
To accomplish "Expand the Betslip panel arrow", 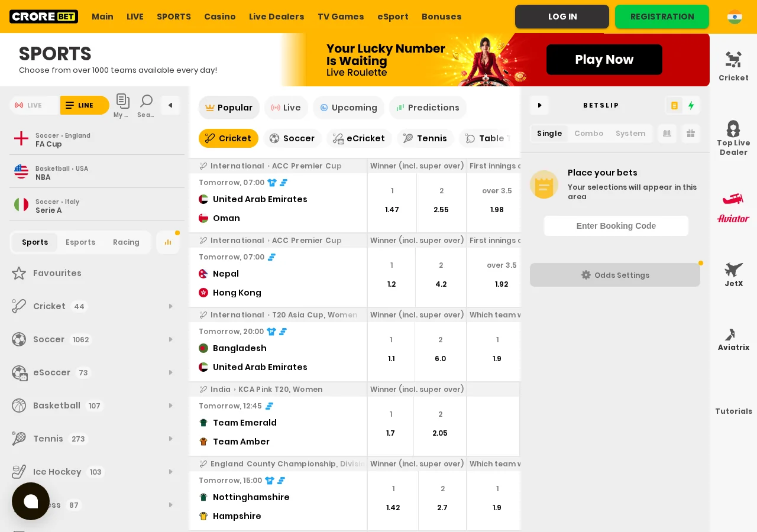I will pos(539,105).
